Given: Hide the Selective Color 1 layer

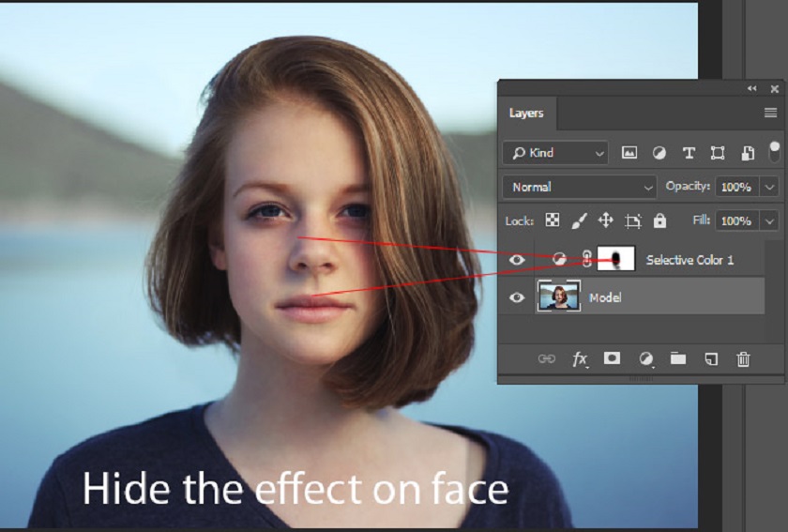Looking at the screenshot, I should tap(517, 260).
